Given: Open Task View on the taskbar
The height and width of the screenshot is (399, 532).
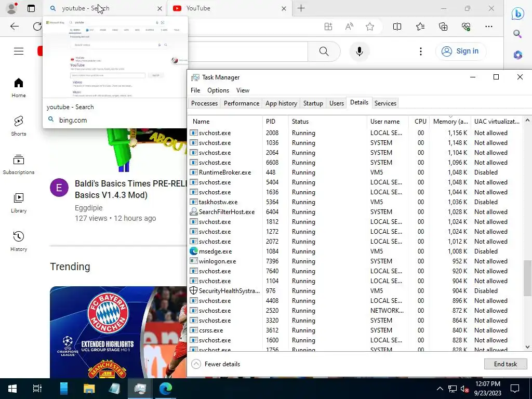Looking at the screenshot, I should click(x=37, y=389).
